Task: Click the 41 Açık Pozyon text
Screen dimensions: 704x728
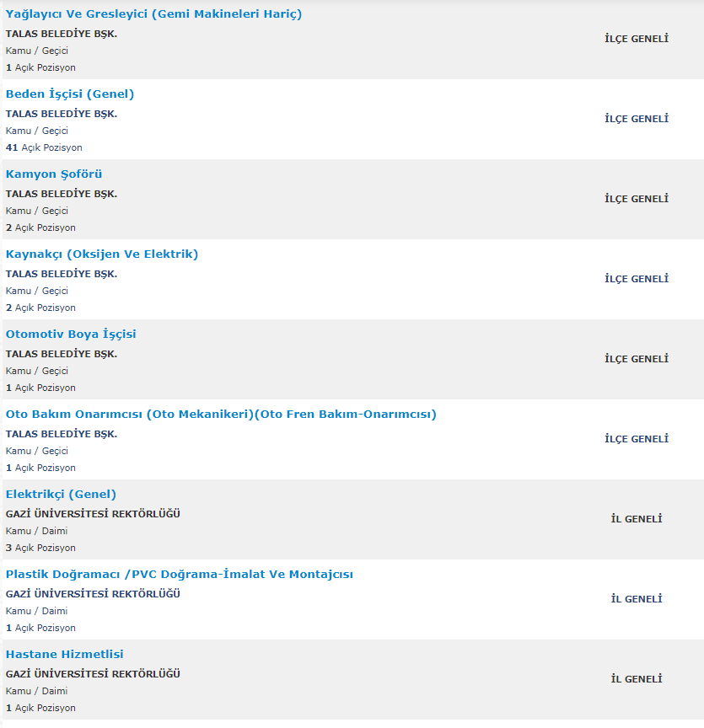Action: tap(44, 147)
